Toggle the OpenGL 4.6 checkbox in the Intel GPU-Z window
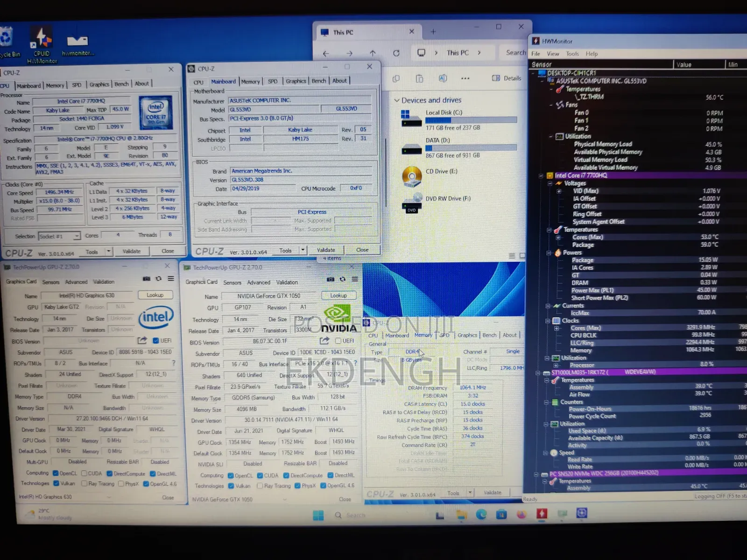This screenshot has height=560, width=747. click(x=146, y=484)
